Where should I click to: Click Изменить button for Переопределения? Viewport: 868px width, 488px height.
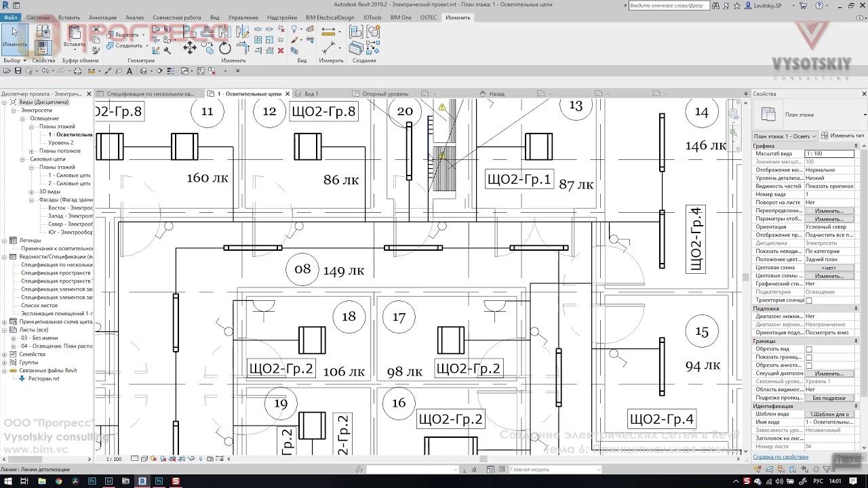point(829,211)
